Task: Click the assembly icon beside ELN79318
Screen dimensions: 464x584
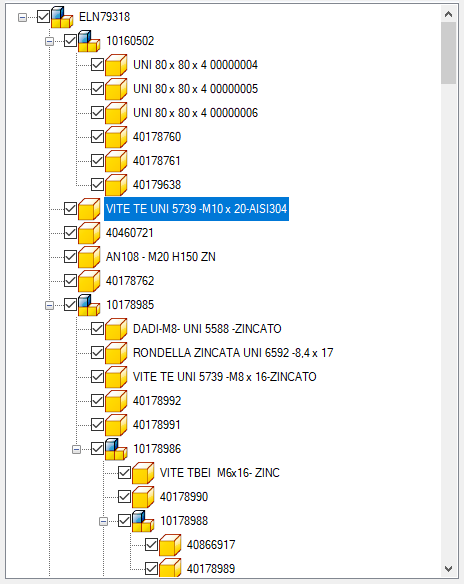Action: click(x=62, y=17)
